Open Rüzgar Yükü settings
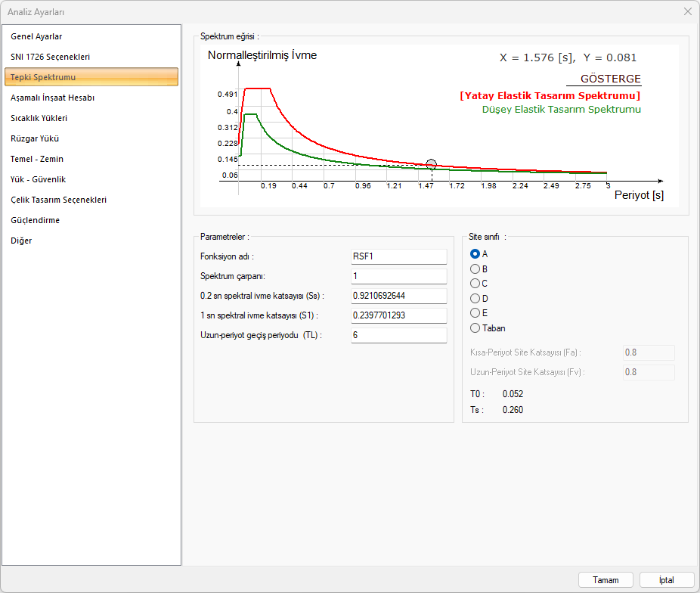700x593 pixels. click(35, 138)
